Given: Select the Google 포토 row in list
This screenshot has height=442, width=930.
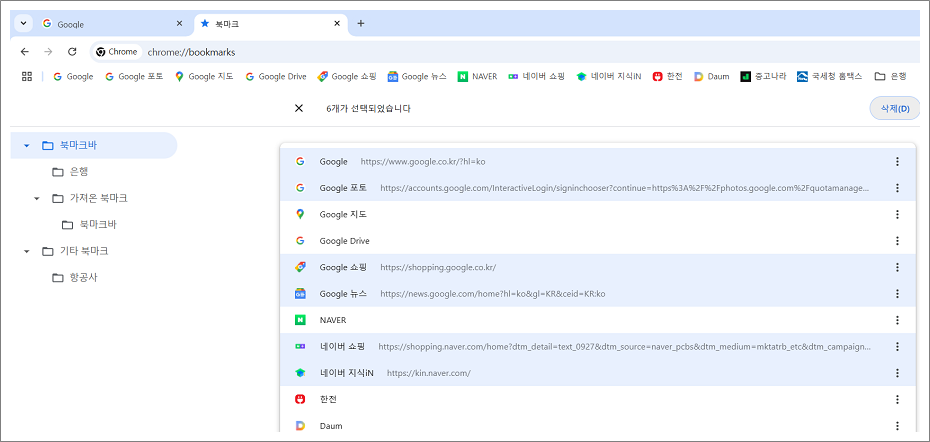Looking at the screenshot, I should pos(597,187).
